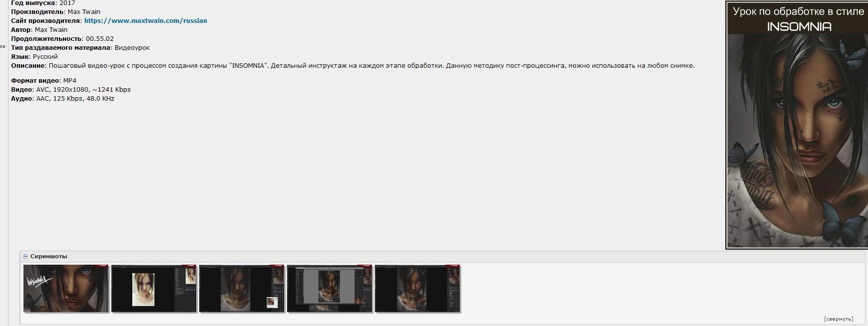Click the 'Автор: Max Twain' line
Screen dimensions: 868x326
click(x=39, y=30)
